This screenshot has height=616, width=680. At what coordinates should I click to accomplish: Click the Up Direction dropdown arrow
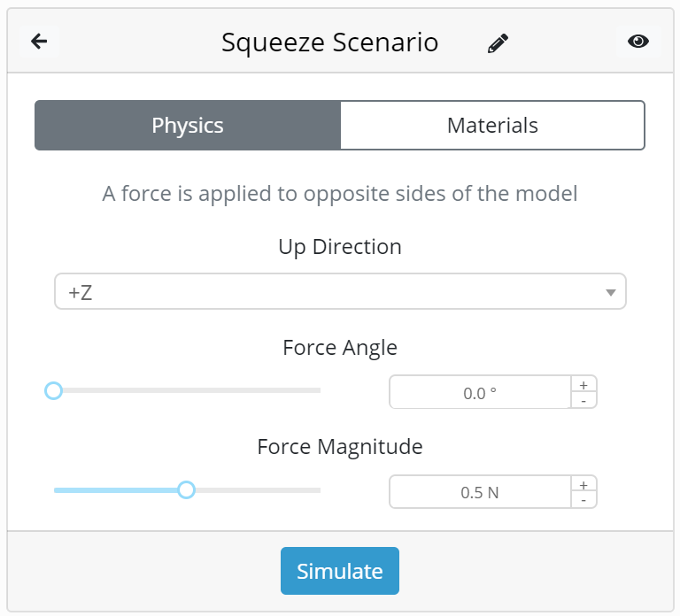pyautogui.click(x=611, y=293)
